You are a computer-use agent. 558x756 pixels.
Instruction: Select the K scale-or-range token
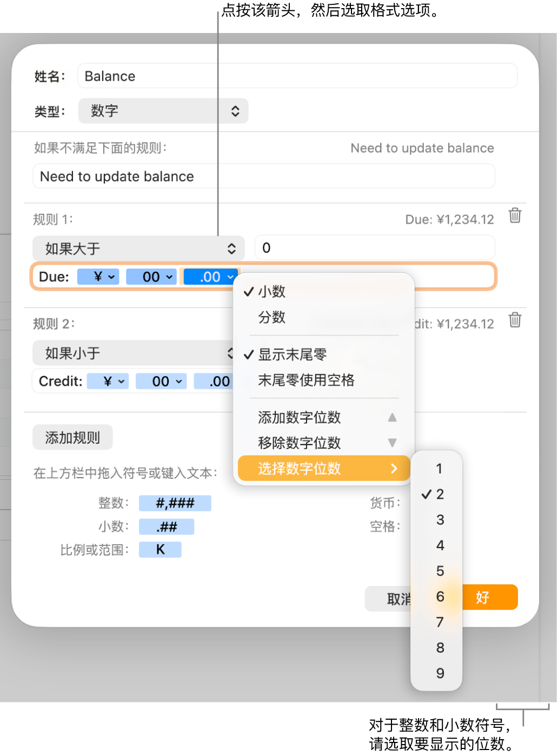pos(160,549)
